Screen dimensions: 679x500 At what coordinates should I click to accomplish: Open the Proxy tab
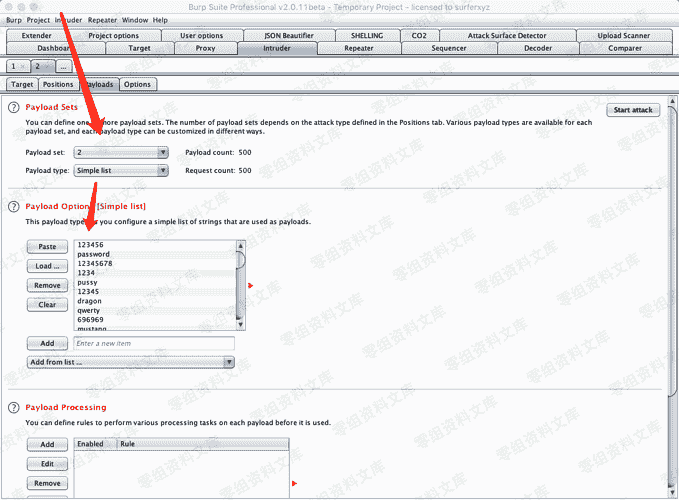[x=205, y=48]
